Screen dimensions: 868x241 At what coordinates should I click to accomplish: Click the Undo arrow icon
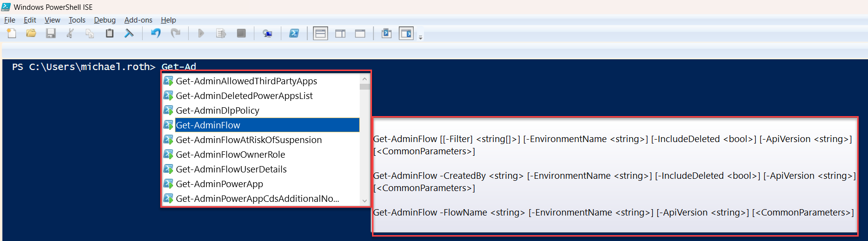(x=156, y=33)
